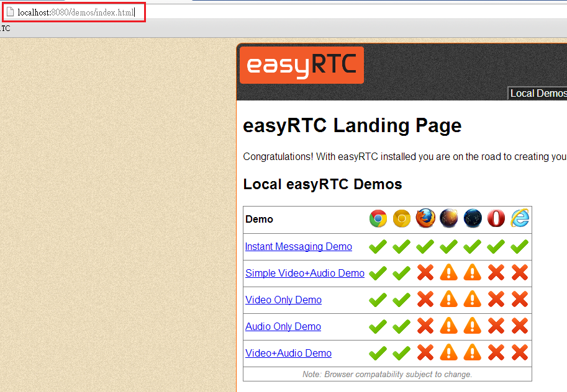Click the Firefox Aurora globe icon
The height and width of the screenshot is (392, 567).
click(449, 218)
